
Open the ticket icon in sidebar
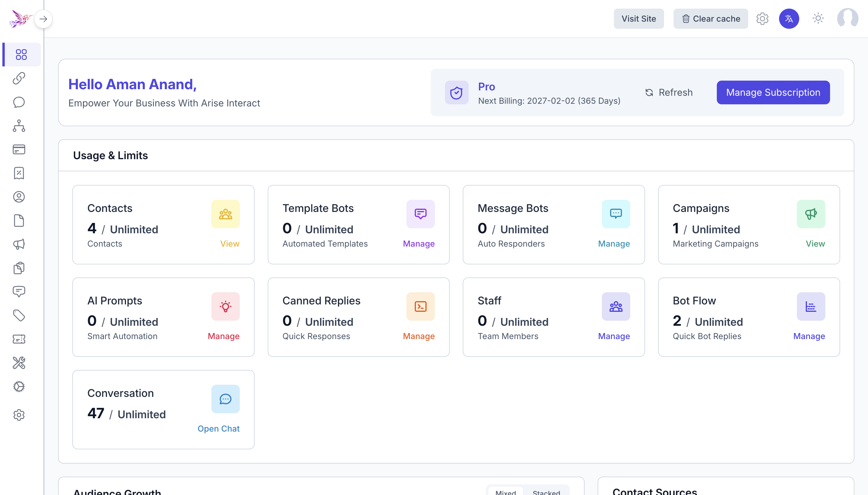tap(19, 339)
